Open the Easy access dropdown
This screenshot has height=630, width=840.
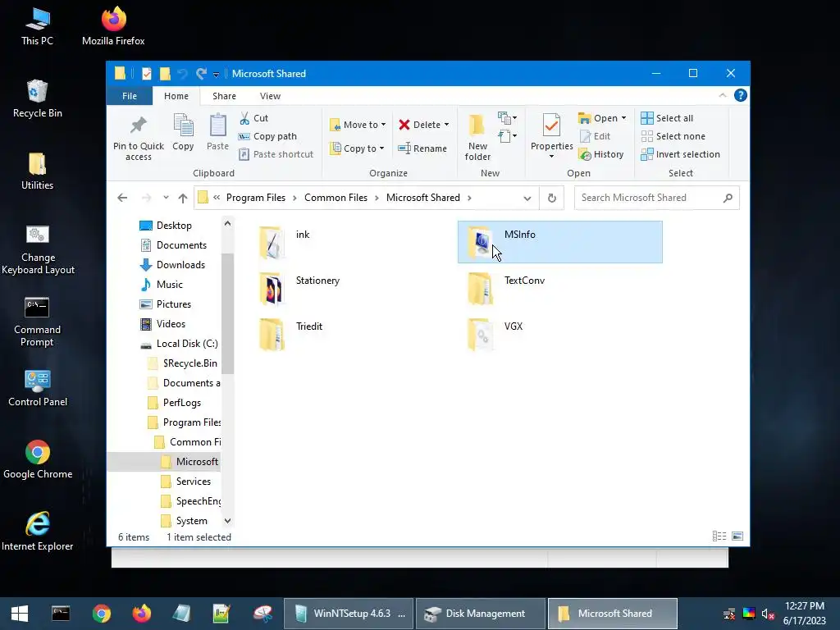pyautogui.click(x=507, y=136)
